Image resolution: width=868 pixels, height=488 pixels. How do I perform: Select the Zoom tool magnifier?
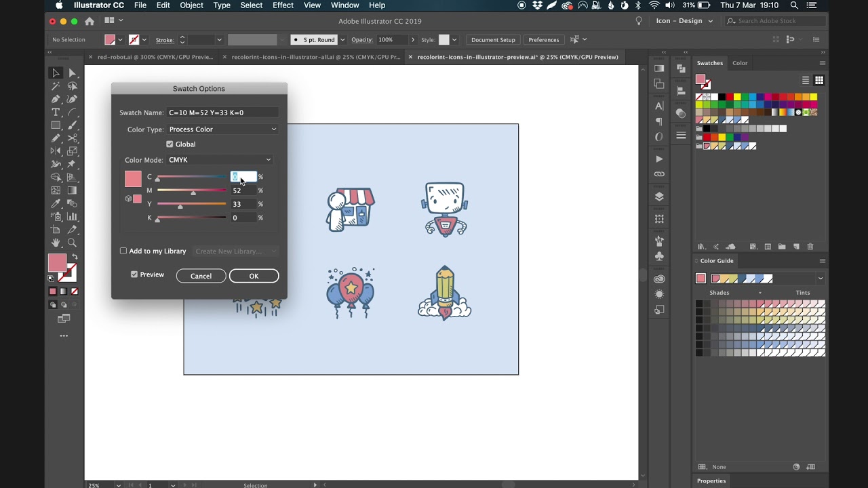pyautogui.click(x=72, y=243)
